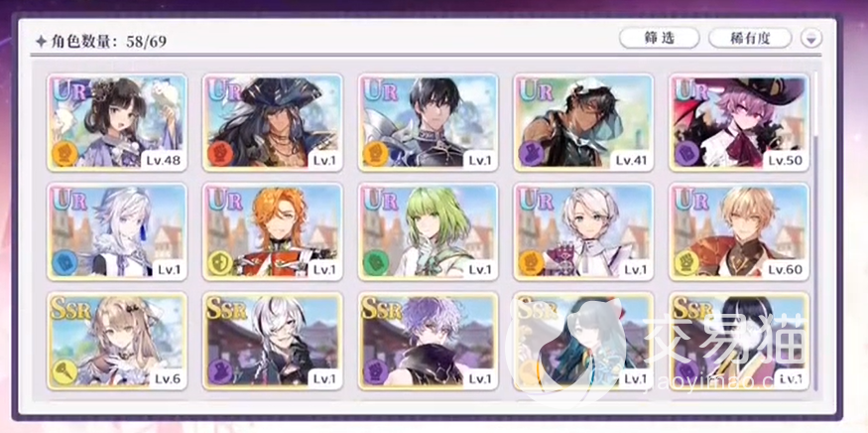Click the orange fist icon on the Lv.48 card
This screenshot has height=433, width=868.
point(64,154)
